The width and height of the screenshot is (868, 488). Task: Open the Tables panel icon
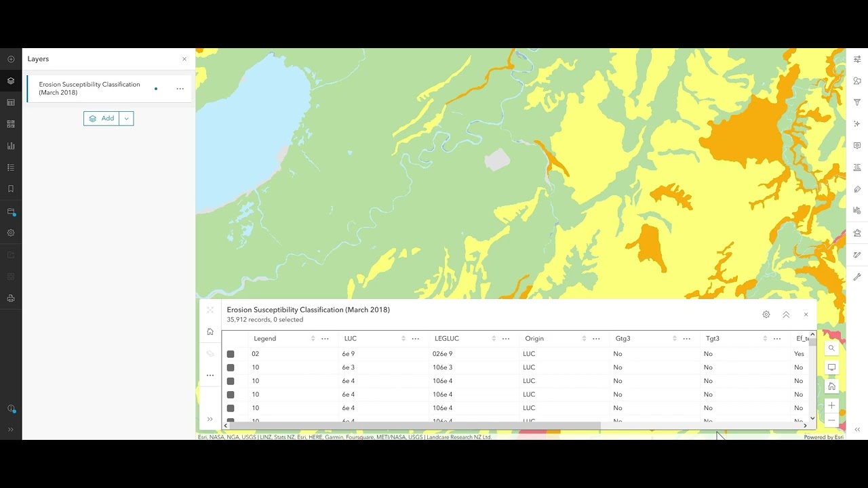point(11,102)
